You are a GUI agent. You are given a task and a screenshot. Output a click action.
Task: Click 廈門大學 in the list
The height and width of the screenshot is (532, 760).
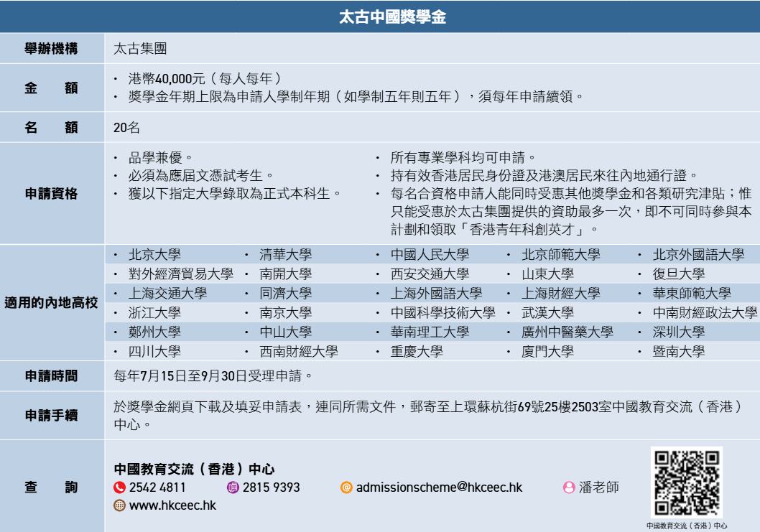tap(547, 352)
